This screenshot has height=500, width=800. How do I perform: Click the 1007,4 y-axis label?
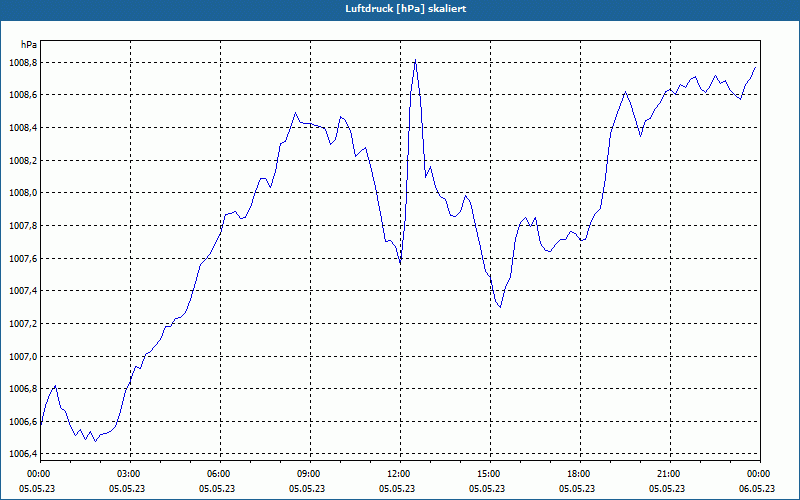pos(23,291)
